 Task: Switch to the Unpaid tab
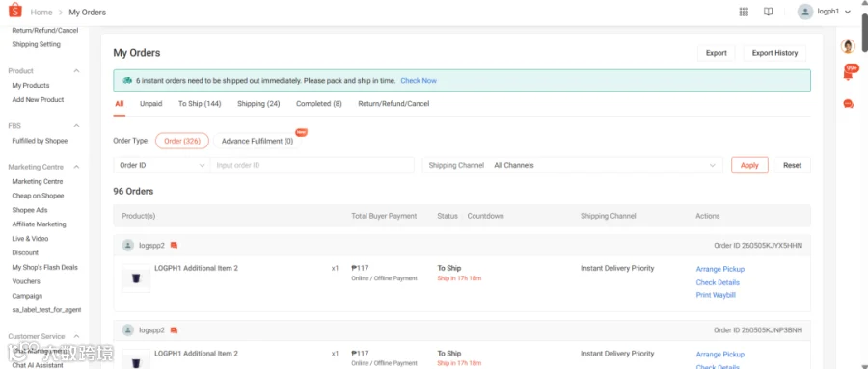tap(151, 104)
